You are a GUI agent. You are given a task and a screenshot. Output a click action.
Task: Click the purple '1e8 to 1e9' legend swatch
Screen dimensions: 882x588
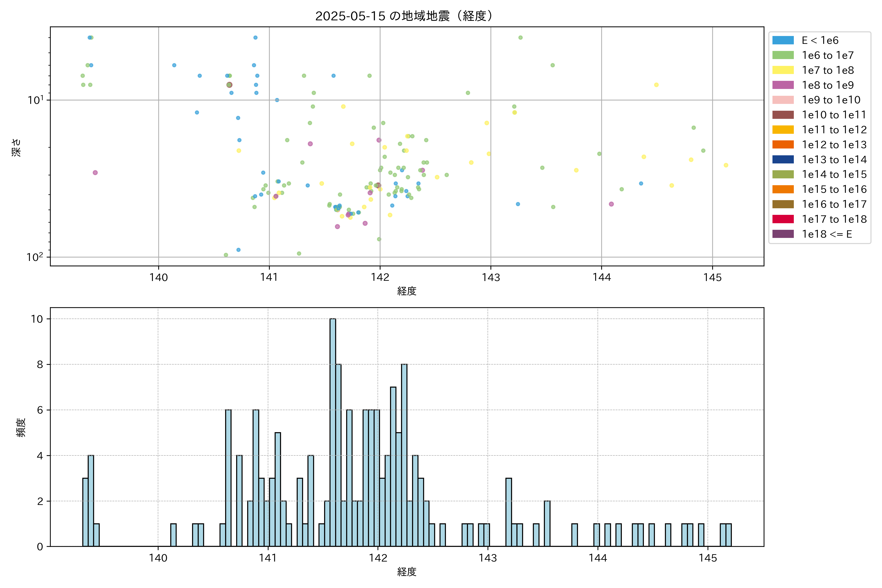pos(783,85)
